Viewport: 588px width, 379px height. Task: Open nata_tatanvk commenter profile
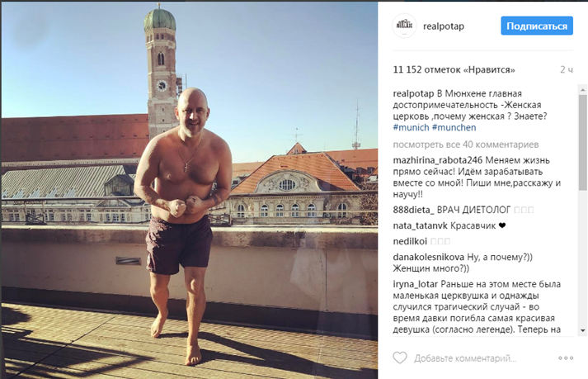tap(421, 225)
